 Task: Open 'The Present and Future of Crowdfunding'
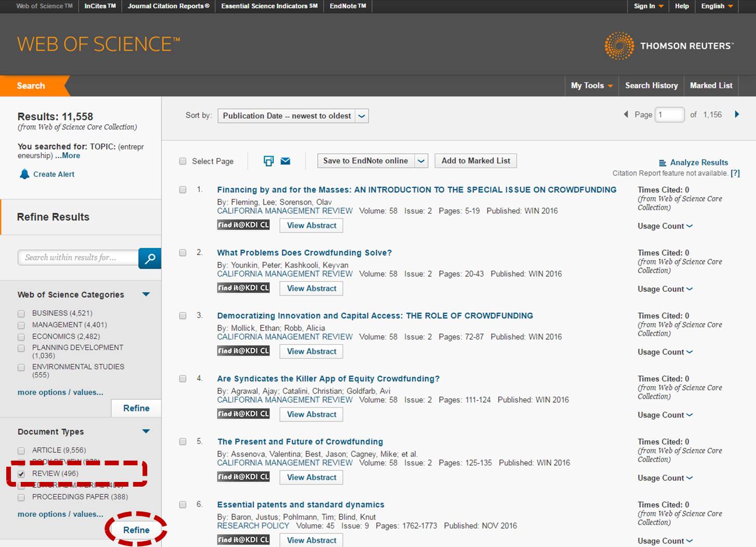pos(300,442)
